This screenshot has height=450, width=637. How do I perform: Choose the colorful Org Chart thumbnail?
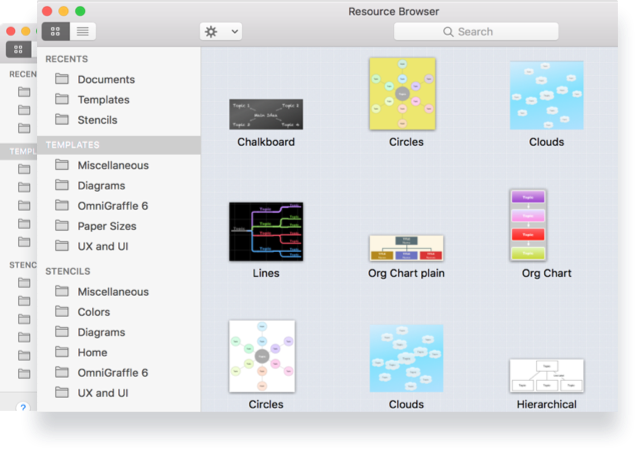click(x=528, y=225)
